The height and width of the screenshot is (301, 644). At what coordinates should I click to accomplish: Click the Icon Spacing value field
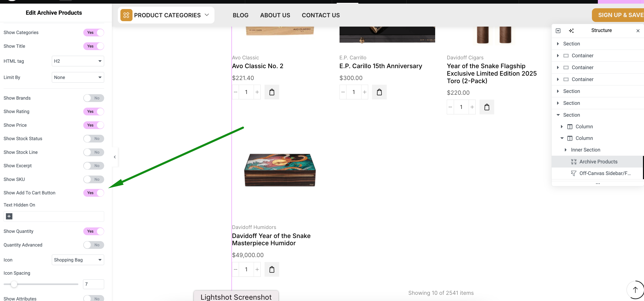(x=93, y=284)
